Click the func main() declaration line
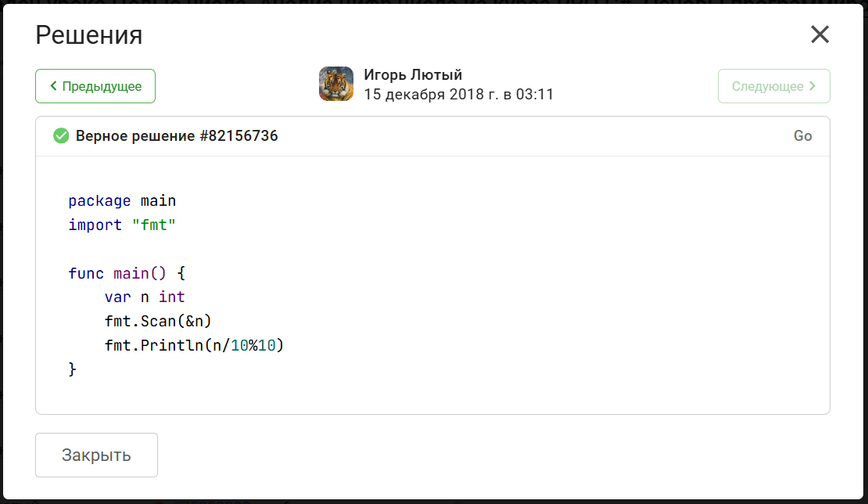 (x=127, y=273)
